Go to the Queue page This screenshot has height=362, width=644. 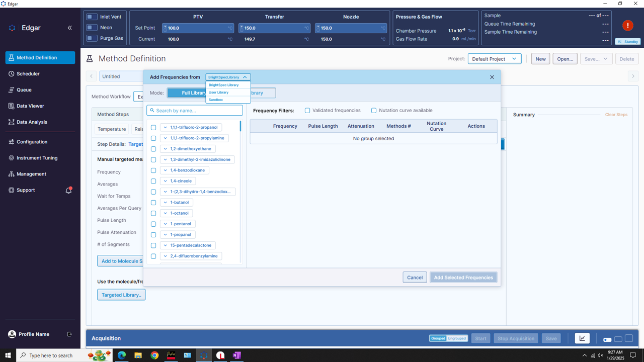click(40, 90)
